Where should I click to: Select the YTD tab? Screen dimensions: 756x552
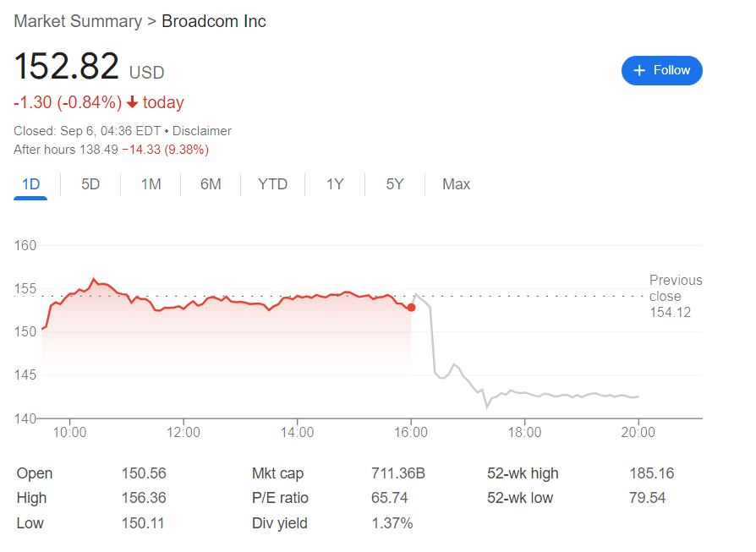(272, 184)
